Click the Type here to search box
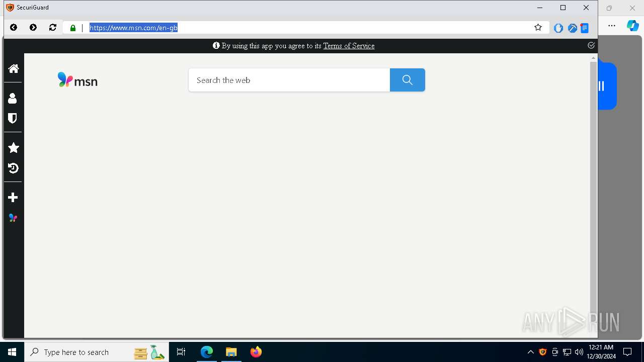This screenshot has width=644, height=362. 97,352
